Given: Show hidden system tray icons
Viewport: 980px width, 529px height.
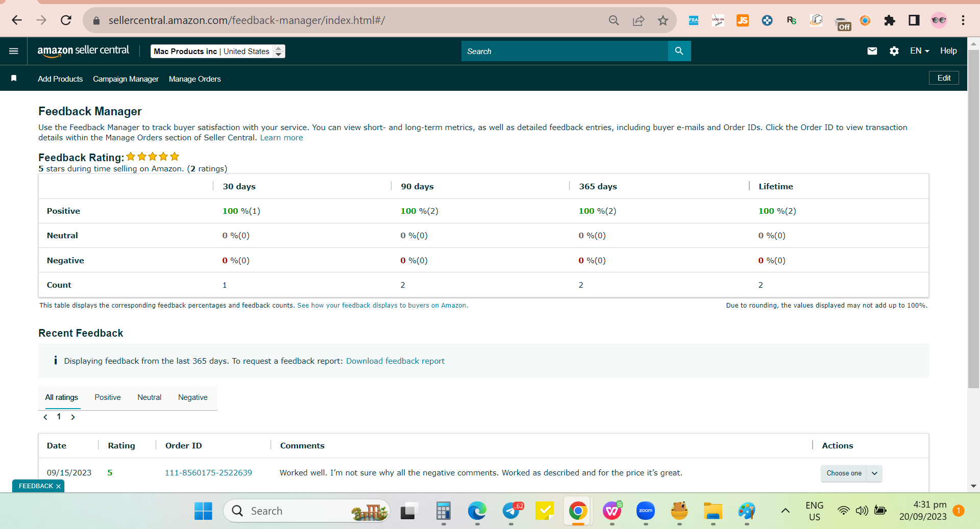Looking at the screenshot, I should pyautogui.click(x=786, y=511).
